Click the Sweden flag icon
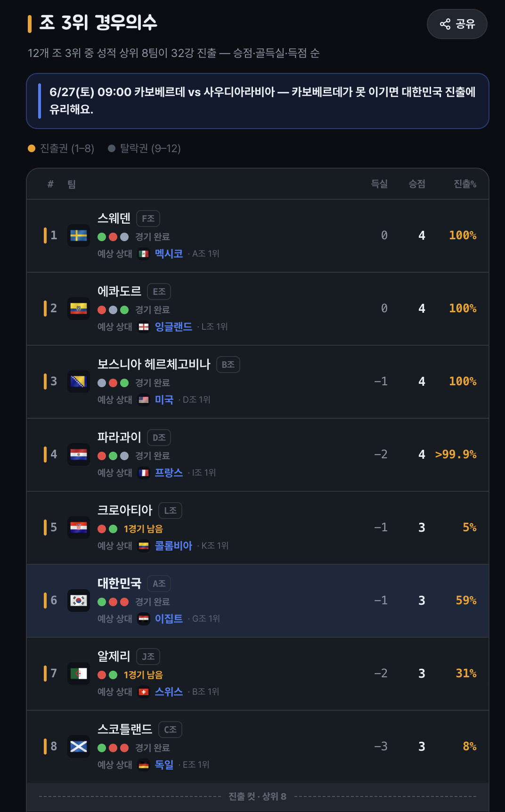 [79, 235]
